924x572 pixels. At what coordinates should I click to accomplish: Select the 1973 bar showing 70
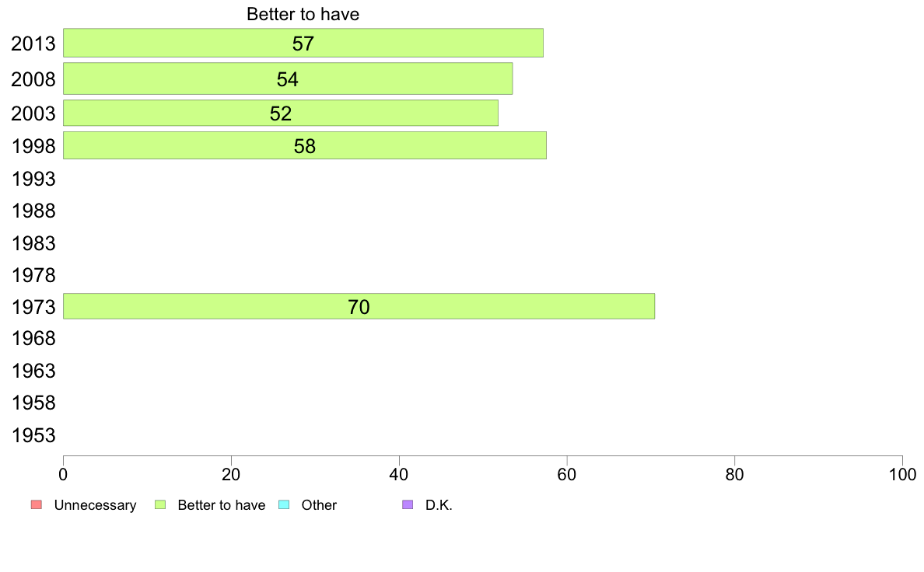coord(359,306)
